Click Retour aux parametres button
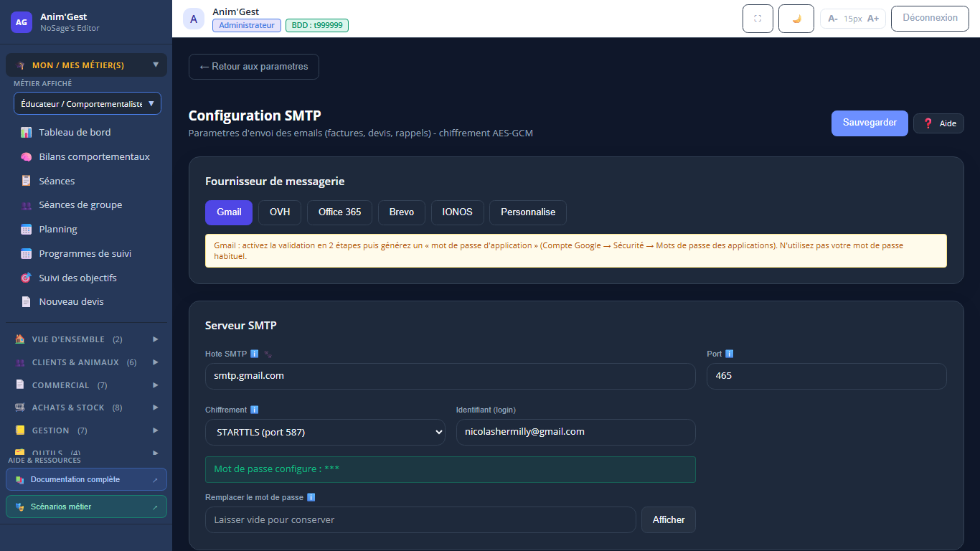The height and width of the screenshot is (551, 980). coord(254,67)
